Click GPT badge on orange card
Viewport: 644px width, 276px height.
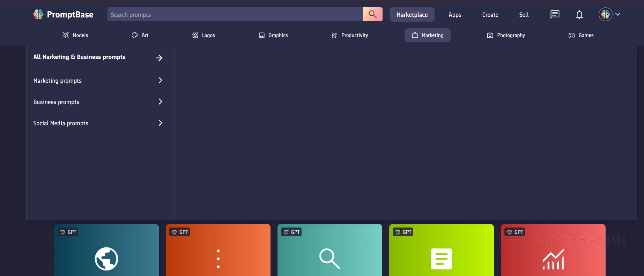click(180, 232)
